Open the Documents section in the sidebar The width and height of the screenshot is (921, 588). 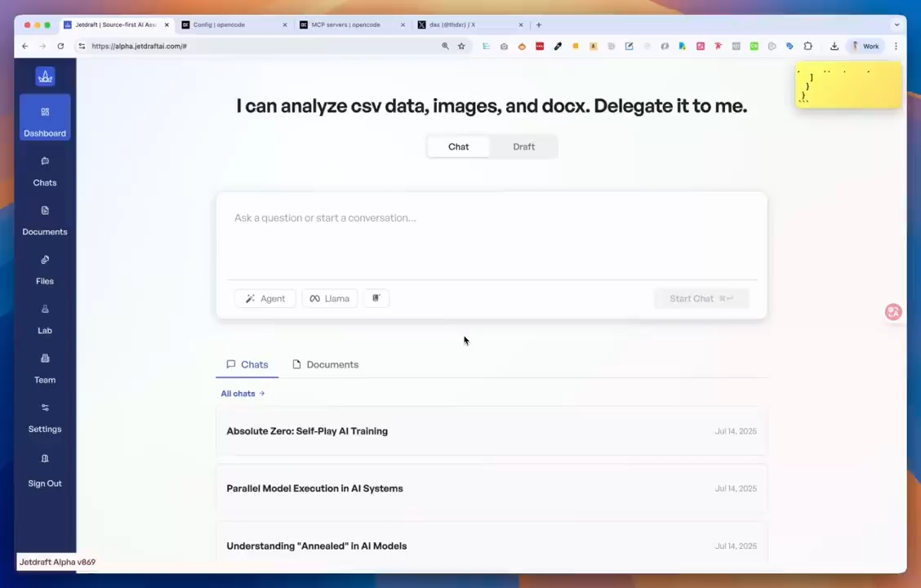[45, 220]
